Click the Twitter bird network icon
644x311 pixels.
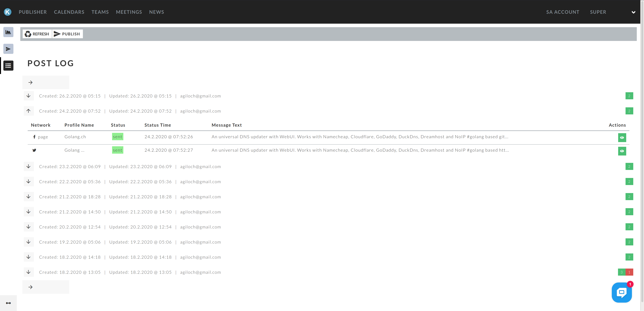[34, 150]
